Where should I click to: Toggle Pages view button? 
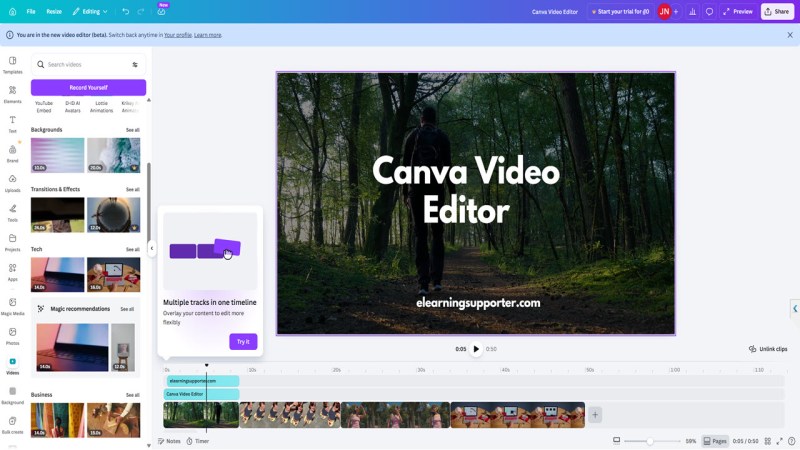(714, 441)
